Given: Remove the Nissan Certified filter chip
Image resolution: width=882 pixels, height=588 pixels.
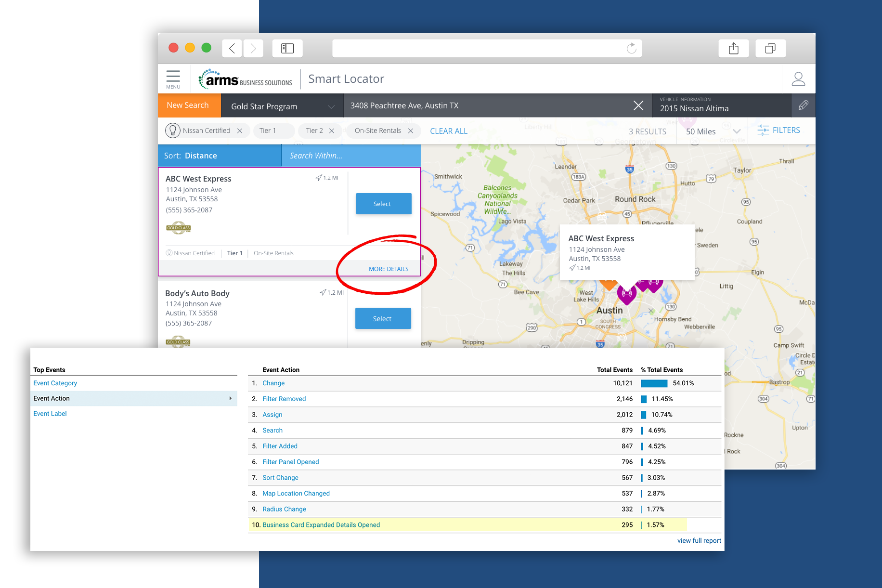Looking at the screenshot, I should click(240, 131).
